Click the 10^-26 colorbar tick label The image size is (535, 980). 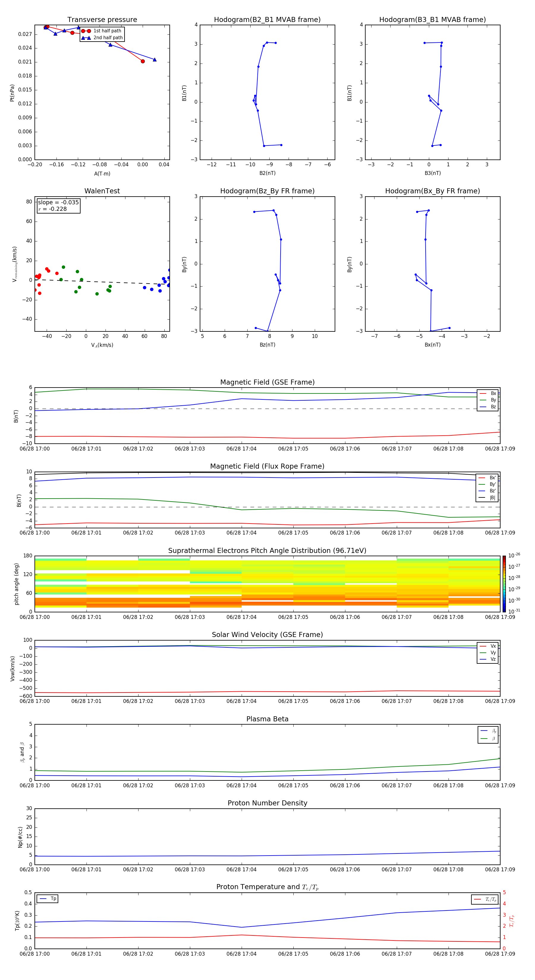[514, 555]
